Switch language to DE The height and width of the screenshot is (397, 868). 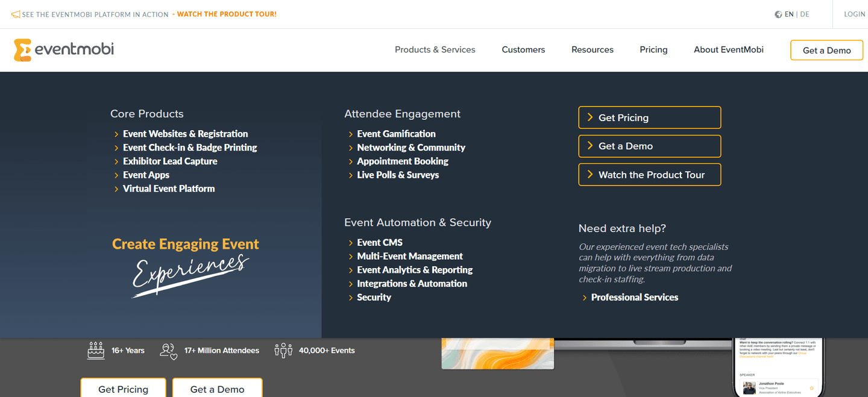pos(805,14)
